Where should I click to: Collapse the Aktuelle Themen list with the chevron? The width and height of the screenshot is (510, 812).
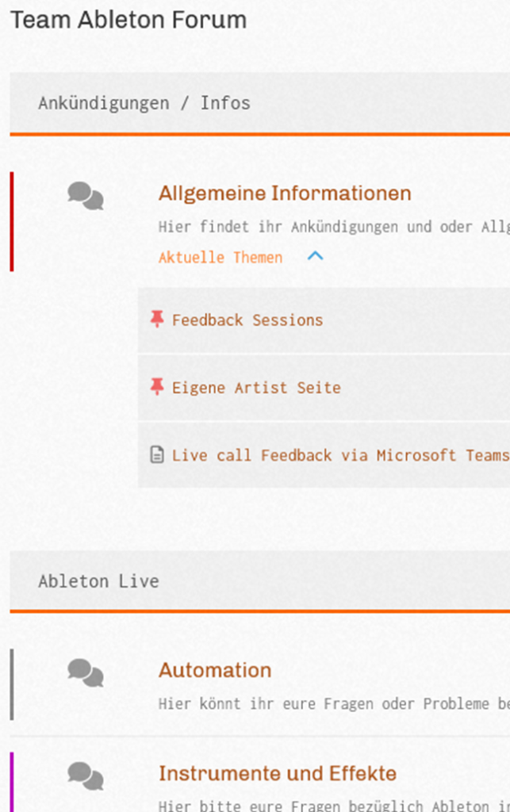pyautogui.click(x=316, y=256)
